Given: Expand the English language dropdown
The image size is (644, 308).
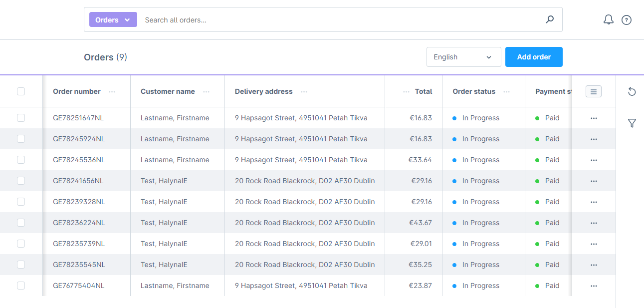Looking at the screenshot, I should tap(463, 56).
